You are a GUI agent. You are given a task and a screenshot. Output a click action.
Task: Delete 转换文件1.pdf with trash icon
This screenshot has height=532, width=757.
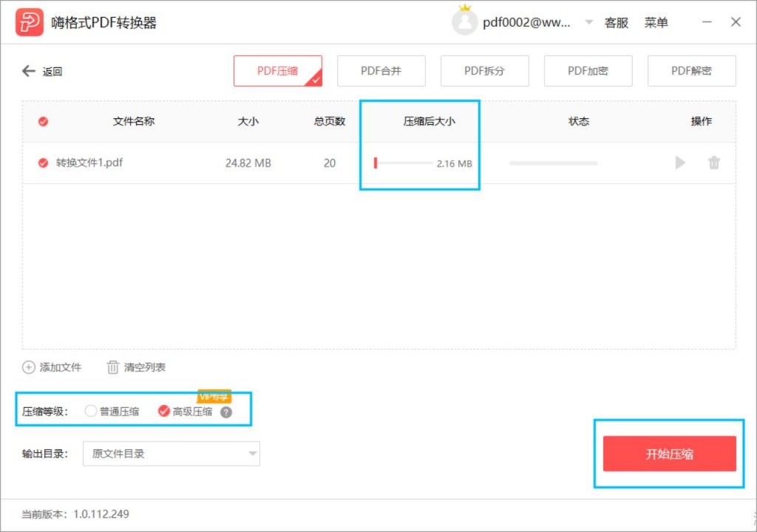click(x=713, y=163)
